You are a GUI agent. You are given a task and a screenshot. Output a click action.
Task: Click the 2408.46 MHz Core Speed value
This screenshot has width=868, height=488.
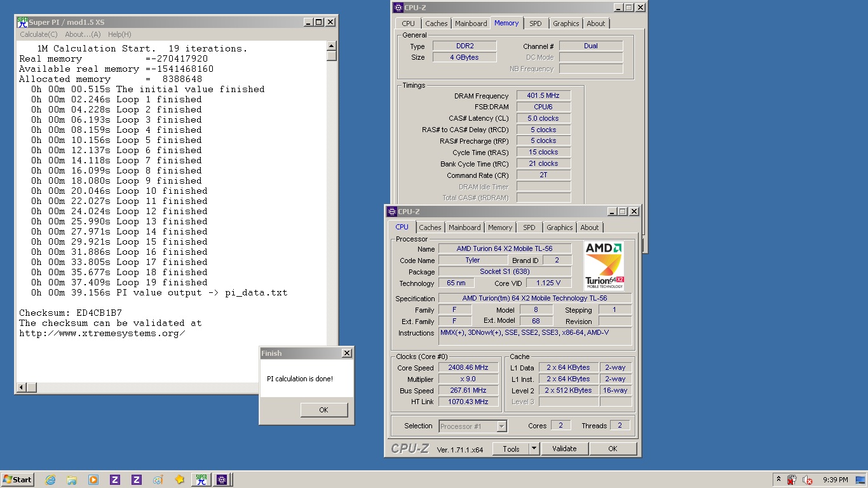click(x=468, y=367)
